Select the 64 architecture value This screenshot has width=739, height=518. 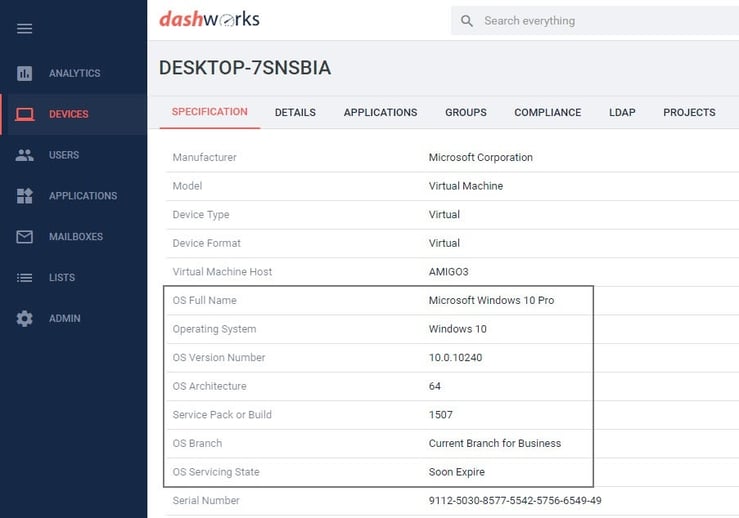click(435, 386)
